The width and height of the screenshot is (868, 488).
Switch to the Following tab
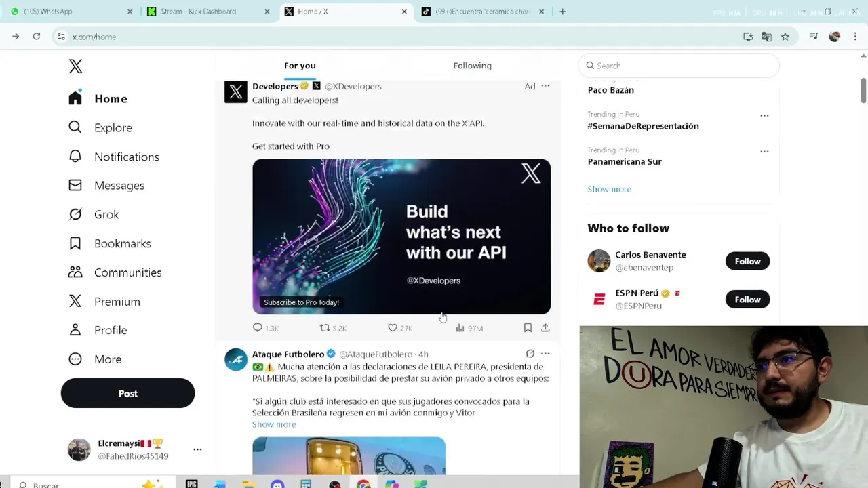point(473,66)
